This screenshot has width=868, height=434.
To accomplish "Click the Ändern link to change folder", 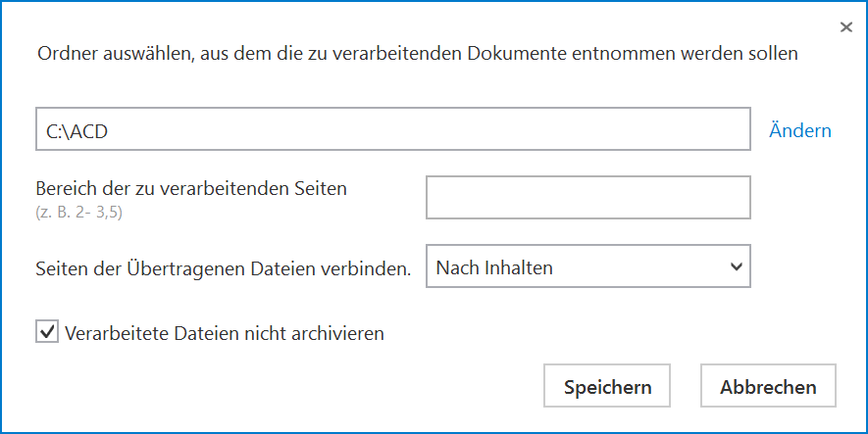I will [800, 130].
